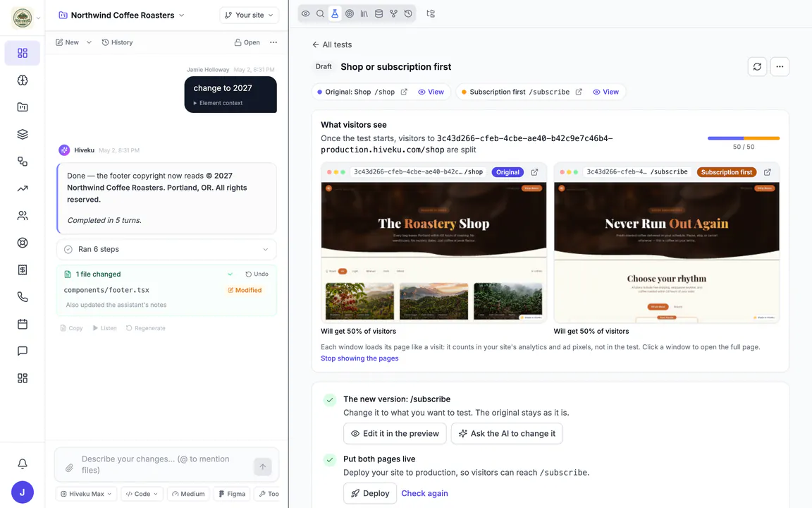Open the database cylinder icon in top toolbar
This screenshot has width=812, height=508.
click(379, 14)
